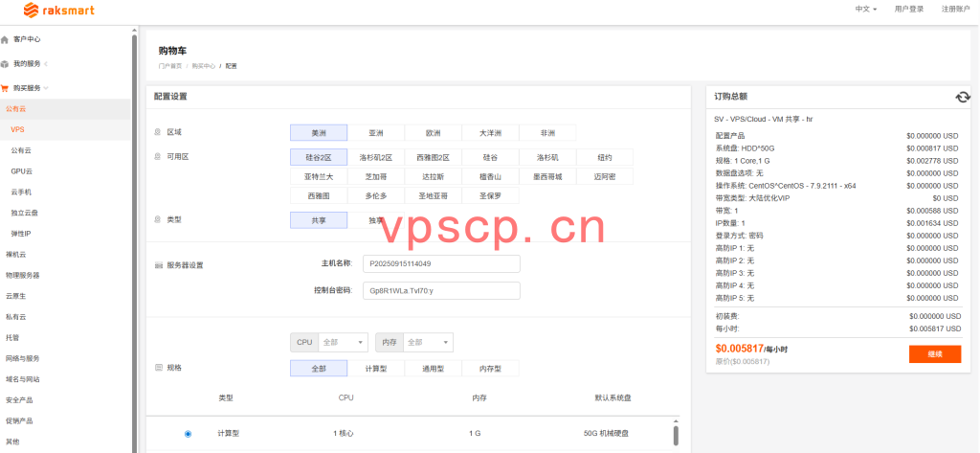Screen dimensions: 980x453
Task: Select the 非洲 region
Action: click(547, 133)
